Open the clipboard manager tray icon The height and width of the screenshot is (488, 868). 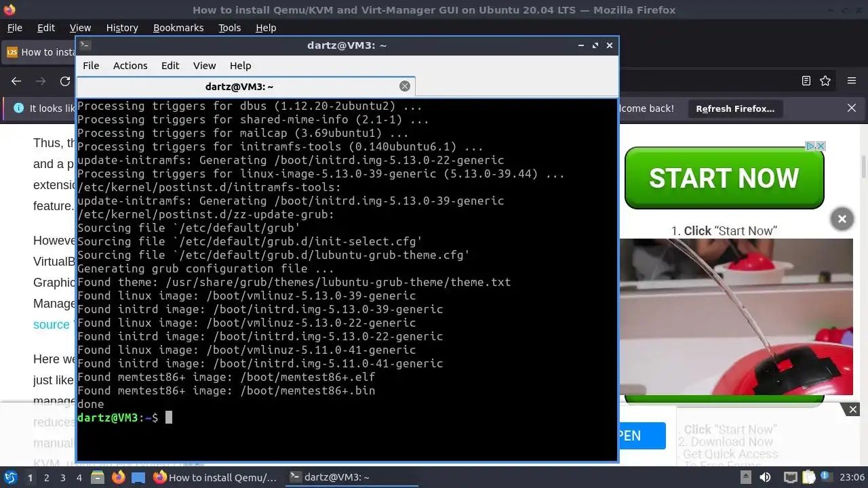click(x=808, y=478)
